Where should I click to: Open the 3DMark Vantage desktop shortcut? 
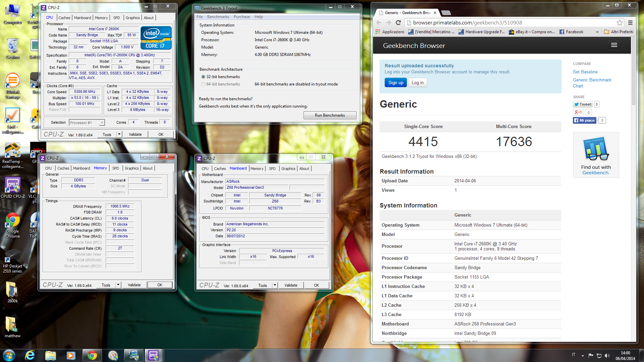(13, 86)
